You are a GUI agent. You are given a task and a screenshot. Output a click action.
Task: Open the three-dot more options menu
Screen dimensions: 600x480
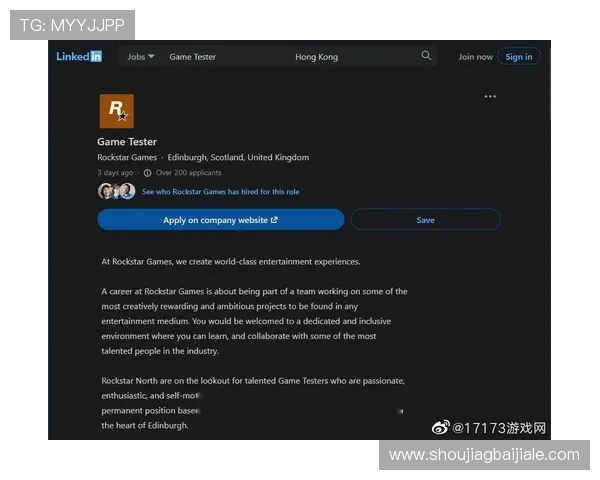490,97
